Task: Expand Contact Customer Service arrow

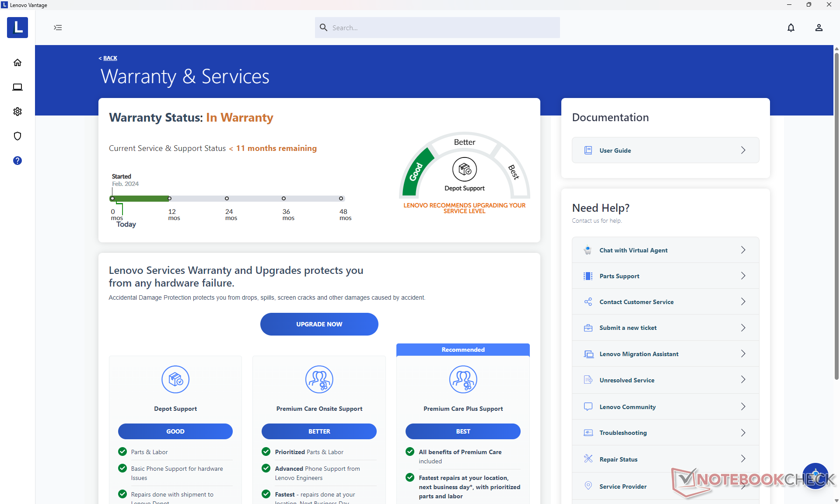Action: (743, 302)
